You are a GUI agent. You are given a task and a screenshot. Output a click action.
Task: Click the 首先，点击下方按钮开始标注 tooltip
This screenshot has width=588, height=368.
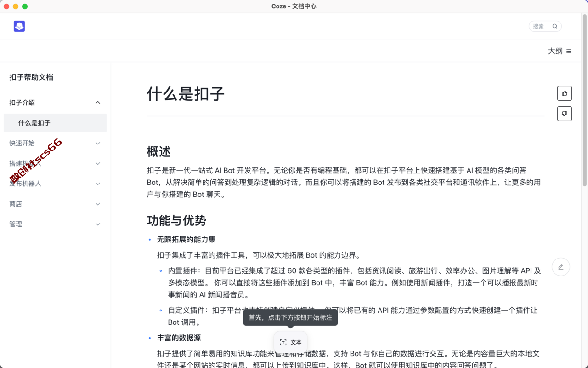290,317
